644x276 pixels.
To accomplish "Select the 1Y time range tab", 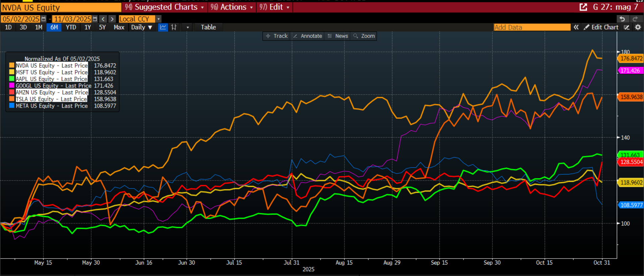I will 88,27.
